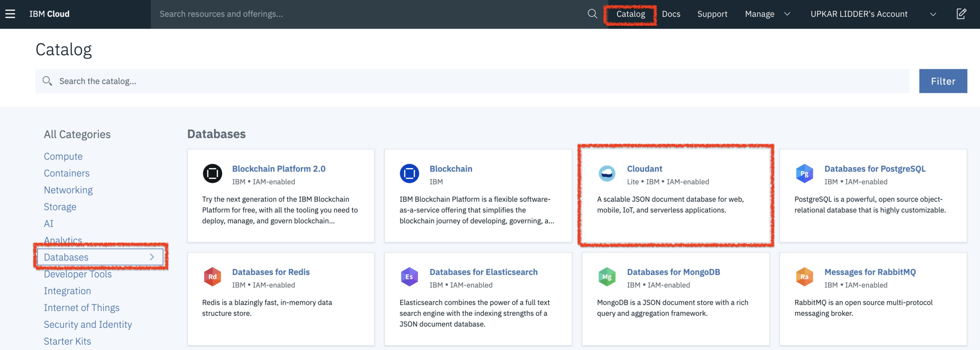The width and height of the screenshot is (980, 350).
Task: Click the Filter button
Action: click(x=943, y=81)
